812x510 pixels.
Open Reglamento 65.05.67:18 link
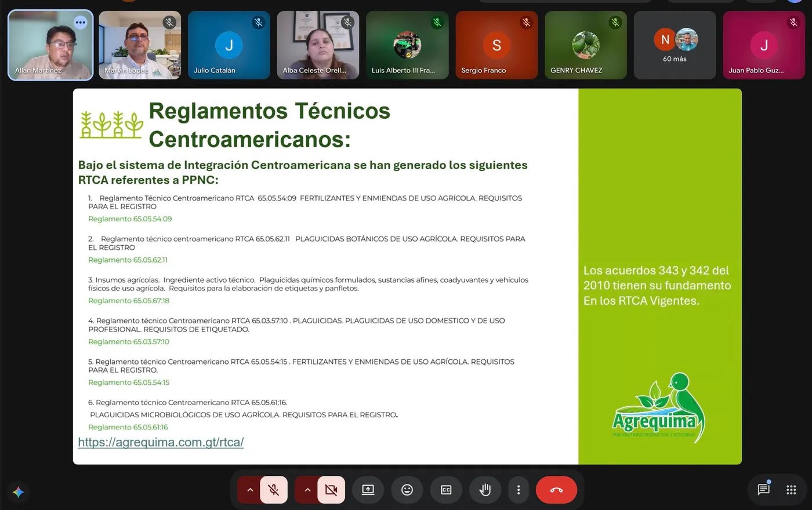129,301
